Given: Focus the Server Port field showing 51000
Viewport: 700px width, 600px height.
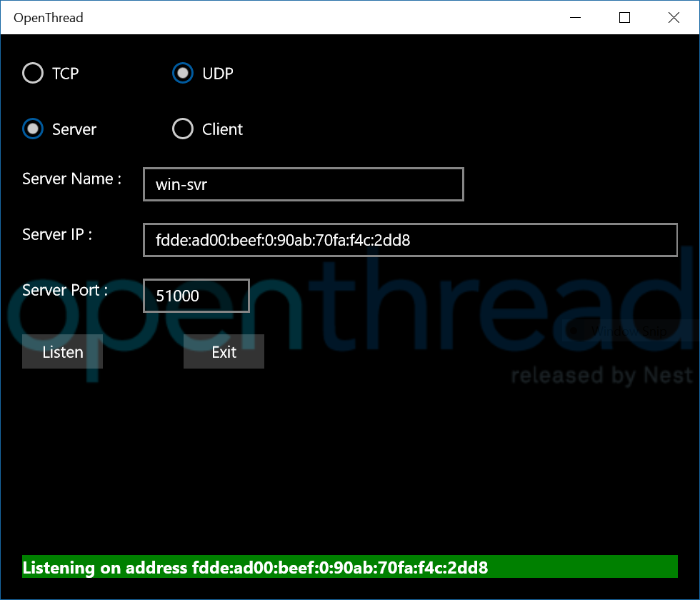Looking at the screenshot, I should [x=196, y=296].
